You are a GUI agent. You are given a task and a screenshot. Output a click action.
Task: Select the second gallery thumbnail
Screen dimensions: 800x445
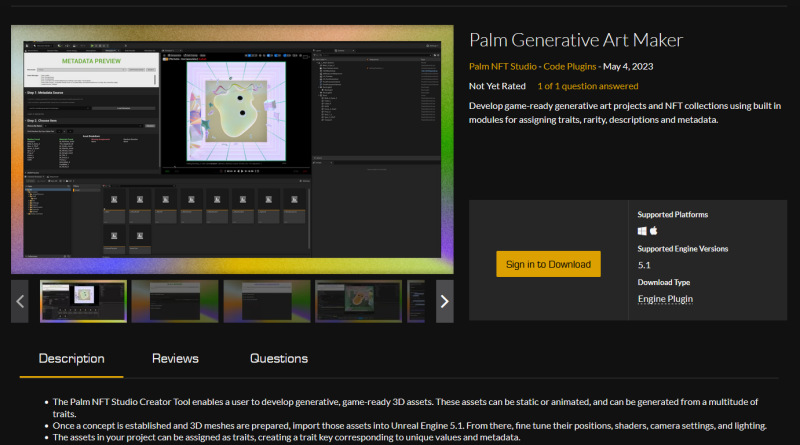pos(175,301)
